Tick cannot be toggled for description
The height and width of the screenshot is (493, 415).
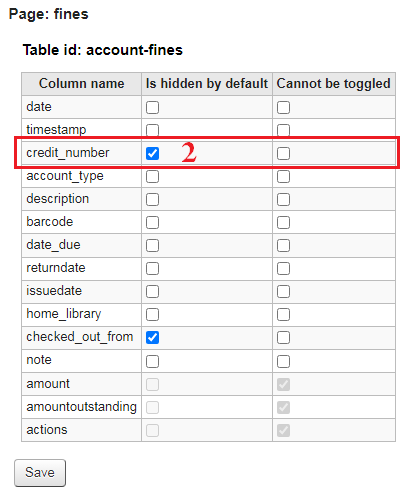point(283,199)
